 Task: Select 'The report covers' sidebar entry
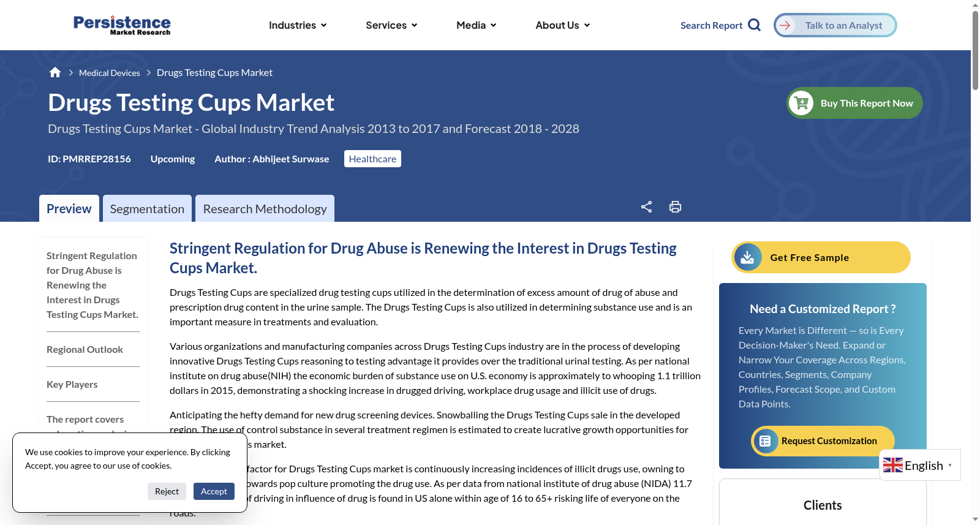click(x=85, y=419)
